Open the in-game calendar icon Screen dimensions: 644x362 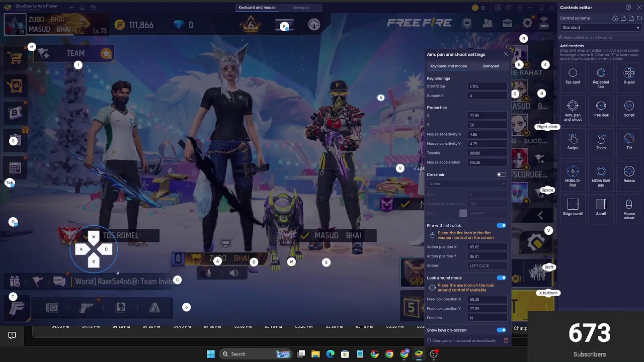15,167
